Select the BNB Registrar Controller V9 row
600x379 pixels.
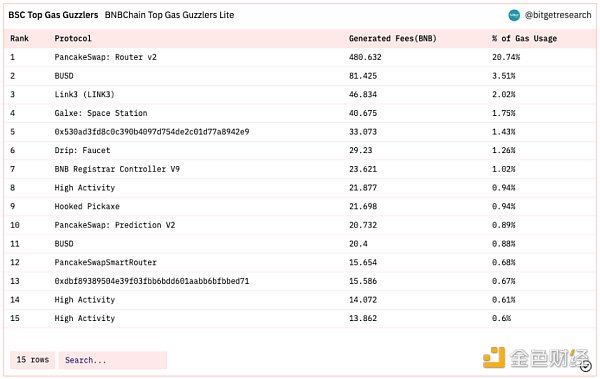click(300, 169)
